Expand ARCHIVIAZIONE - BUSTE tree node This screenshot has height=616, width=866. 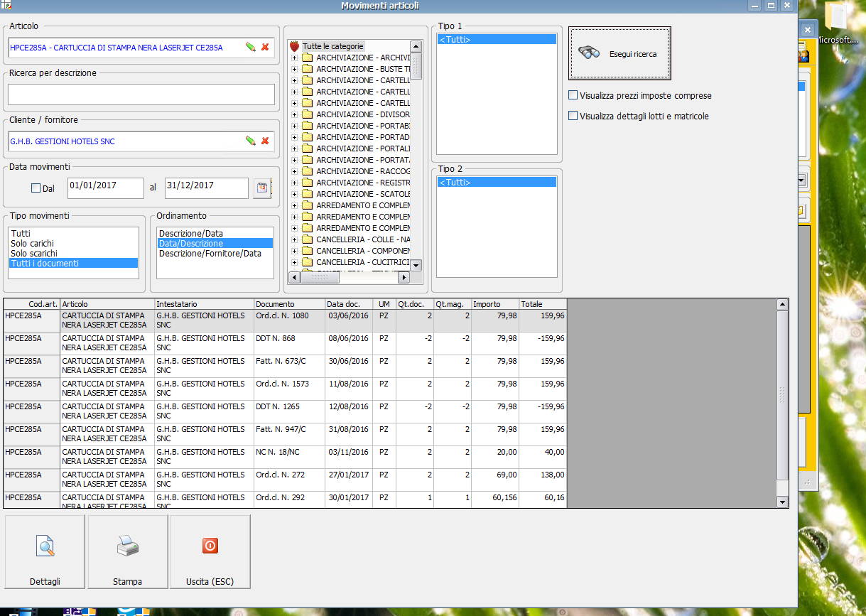(x=294, y=69)
